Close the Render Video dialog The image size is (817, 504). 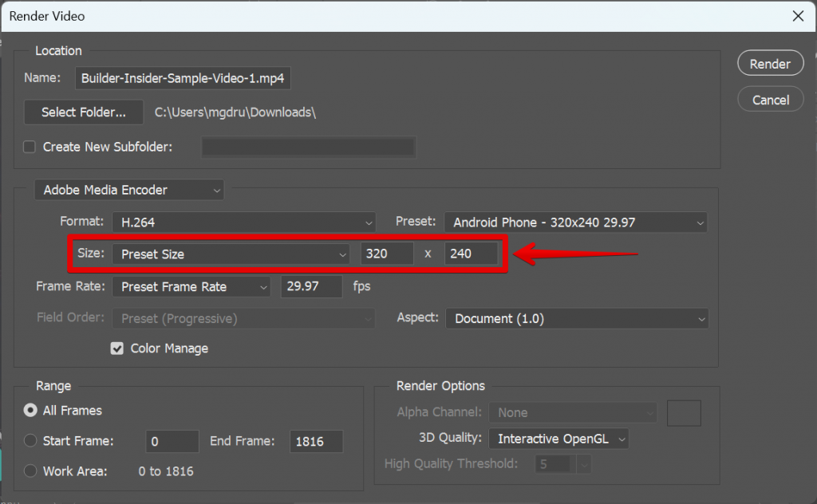pyautogui.click(x=797, y=16)
